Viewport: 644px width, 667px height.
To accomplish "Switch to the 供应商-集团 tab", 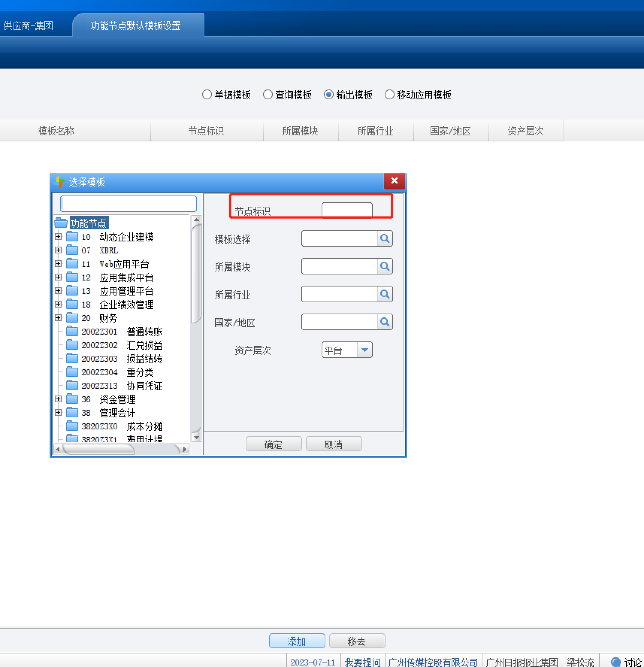I will coord(28,25).
